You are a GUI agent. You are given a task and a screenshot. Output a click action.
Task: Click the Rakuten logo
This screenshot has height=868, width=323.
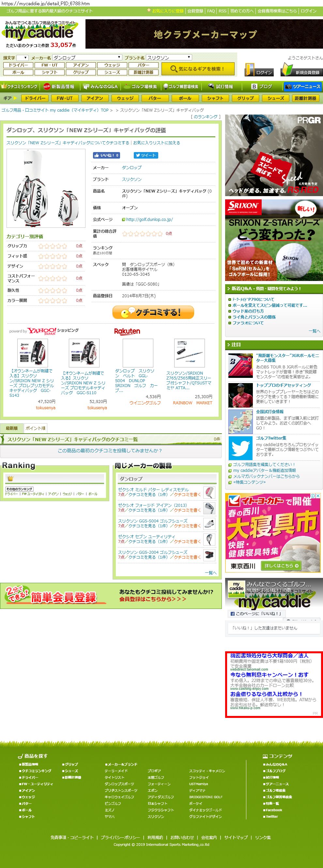[127, 331]
